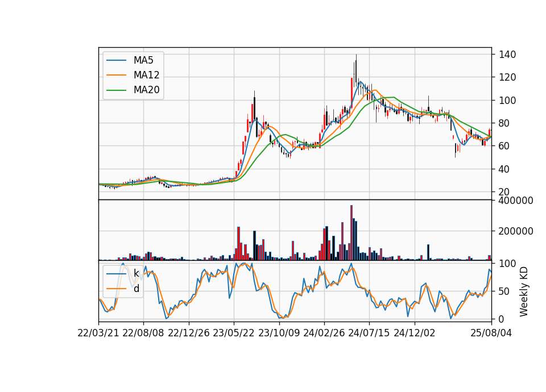Click the k legend label in KD panel
The height and width of the screenshot is (392, 546).
click(136, 273)
